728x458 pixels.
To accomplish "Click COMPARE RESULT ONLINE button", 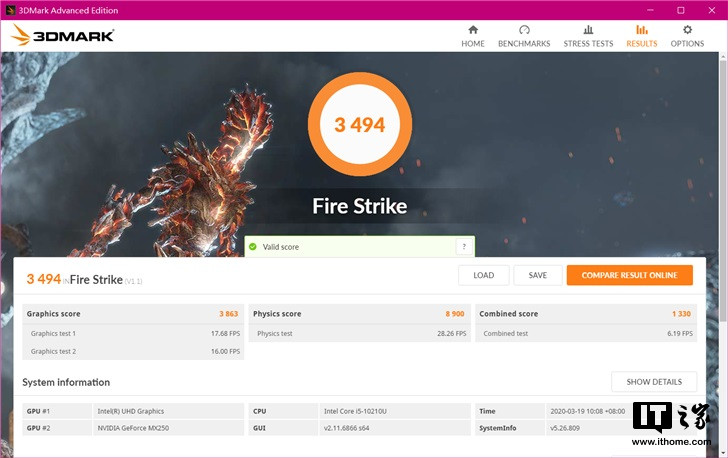I will click(629, 275).
